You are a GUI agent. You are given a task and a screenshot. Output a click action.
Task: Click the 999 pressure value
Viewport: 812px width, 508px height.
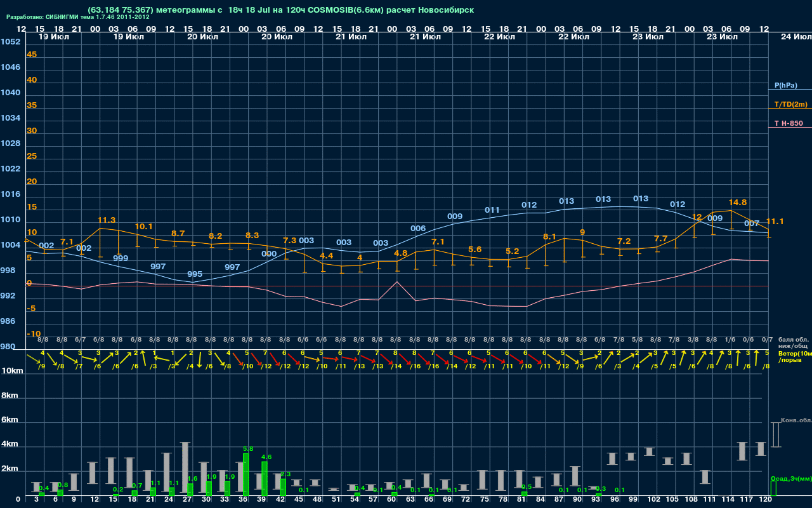(121, 258)
